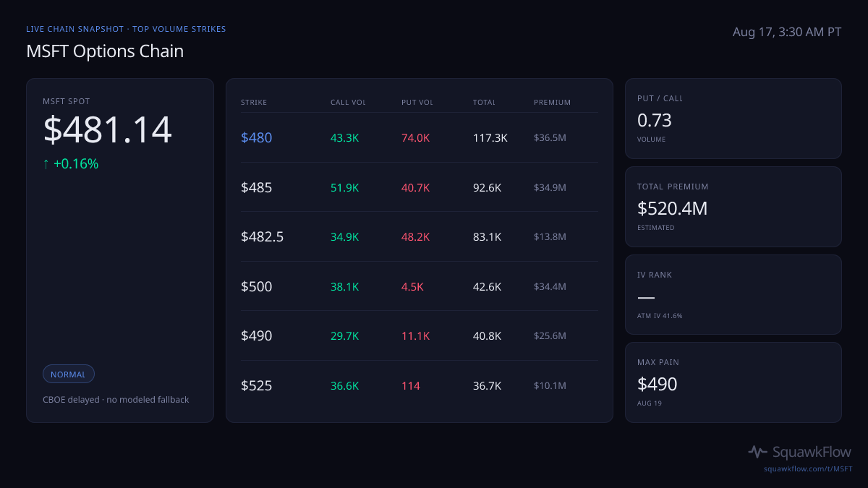
Task: Choose the $482.5 strike value
Action: [x=262, y=236]
